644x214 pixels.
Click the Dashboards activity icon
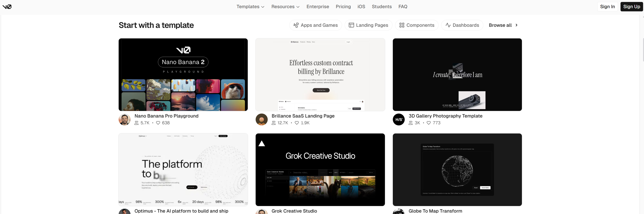pos(448,25)
